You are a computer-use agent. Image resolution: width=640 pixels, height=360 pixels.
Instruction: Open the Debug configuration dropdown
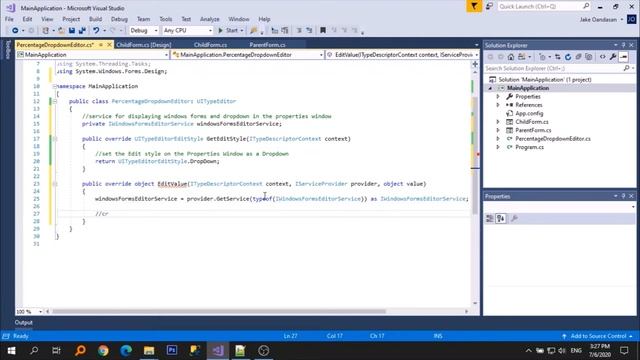[144, 31]
